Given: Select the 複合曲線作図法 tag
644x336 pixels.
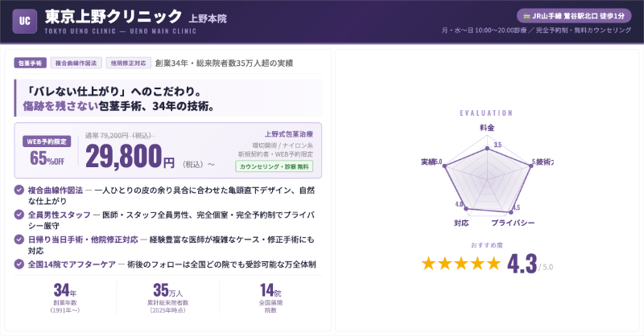Looking at the screenshot, I should [x=76, y=63].
